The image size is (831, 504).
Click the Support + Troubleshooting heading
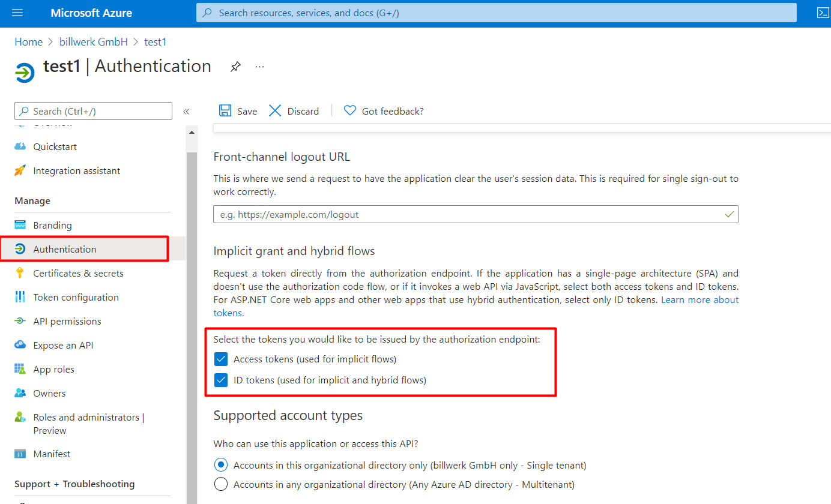[74, 484]
